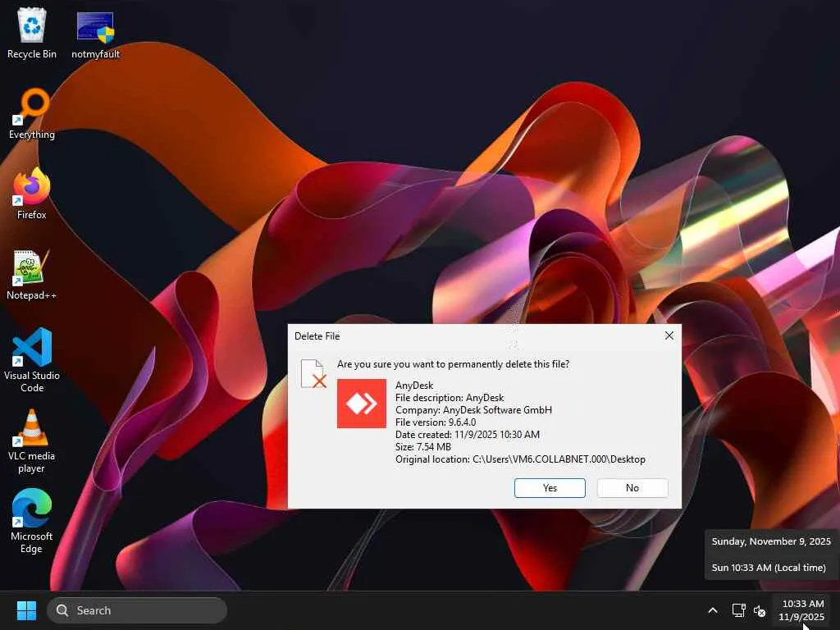The image size is (840, 630).
Task: Click 'Company: AnyDesk Software GmbH' text
Action: coord(473,410)
